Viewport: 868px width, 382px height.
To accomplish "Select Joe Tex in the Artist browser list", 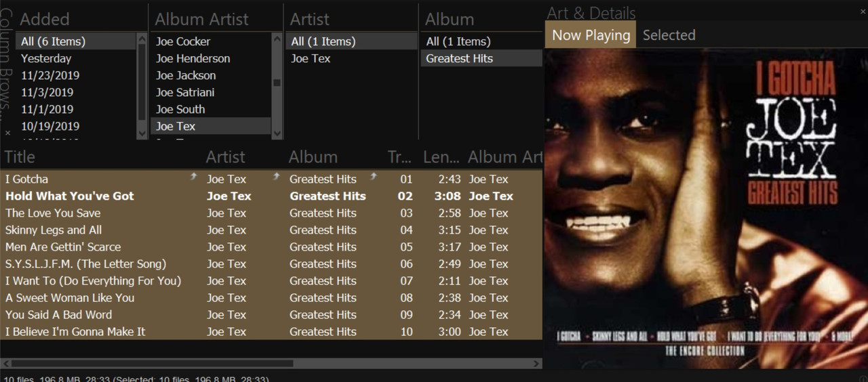I will [351, 58].
